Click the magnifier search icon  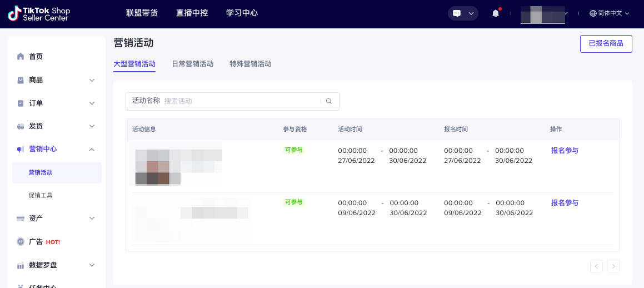tap(328, 101)
